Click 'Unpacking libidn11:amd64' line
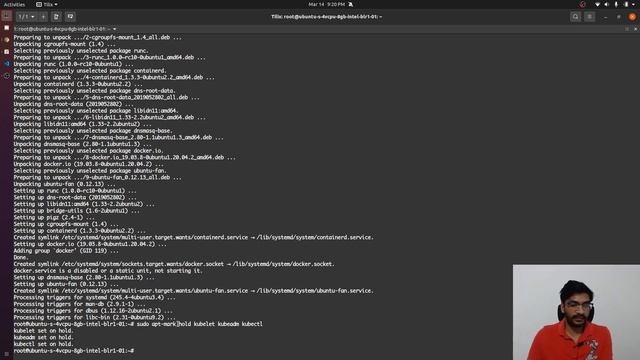Viewport: 640px width, 360px height. pyautogui.click(x=82, y=124)
